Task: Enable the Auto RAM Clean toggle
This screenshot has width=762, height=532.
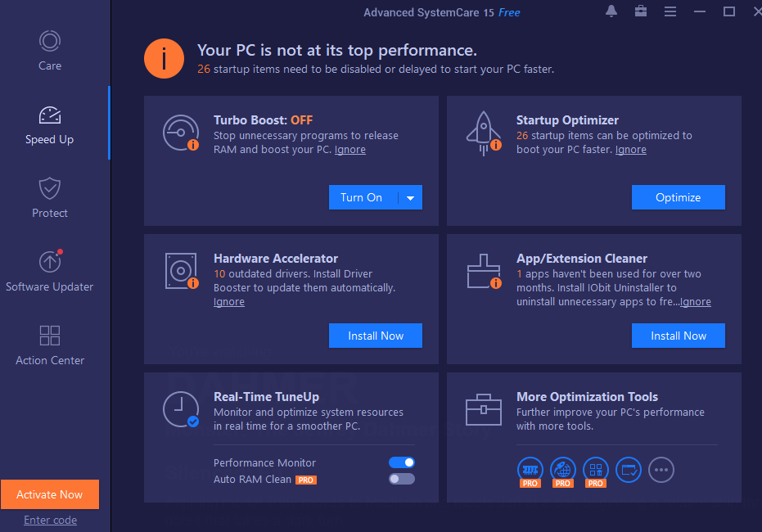Action: 402,479
